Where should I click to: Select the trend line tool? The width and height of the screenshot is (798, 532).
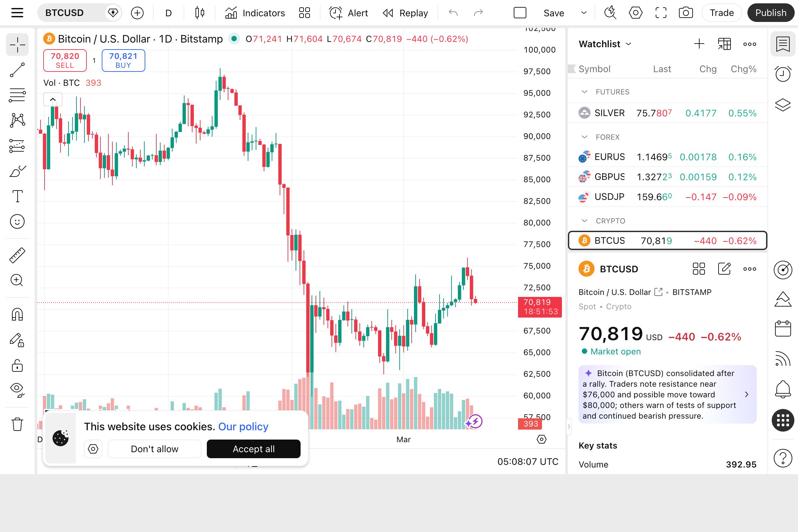(x=17, y=69)
